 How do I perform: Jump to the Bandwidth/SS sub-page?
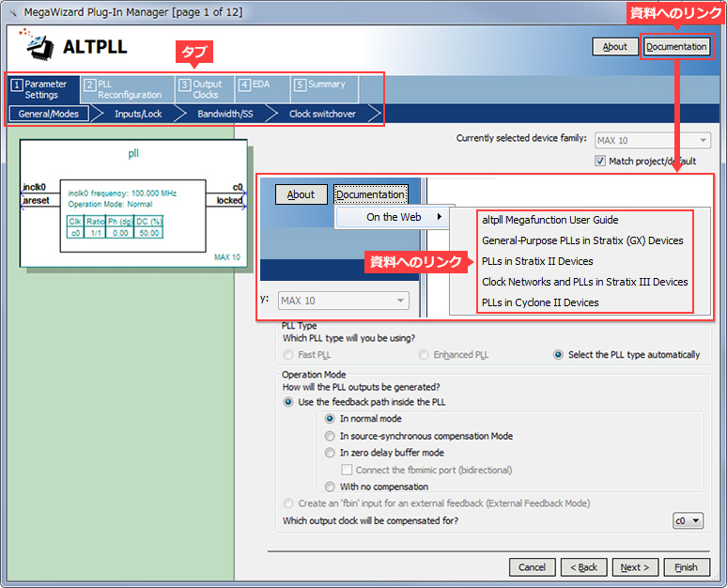pyautogui.click(x=224, y=114)
